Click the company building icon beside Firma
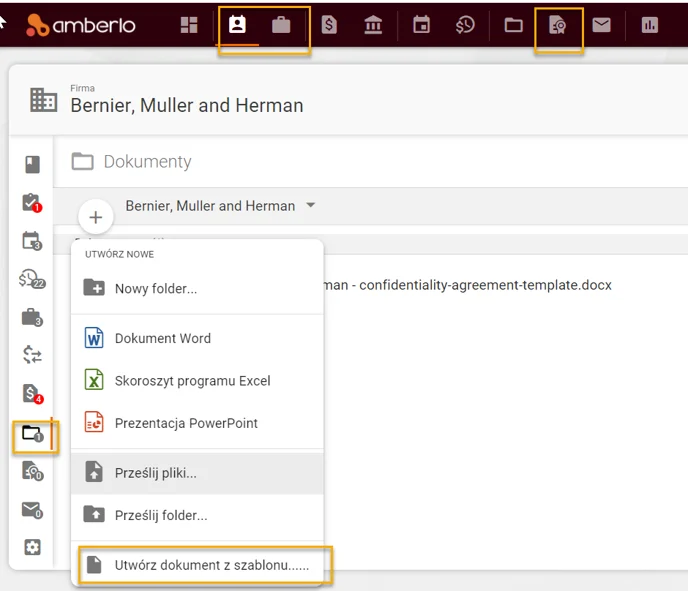This screenshot has width=688, height=591. (43, 100)
